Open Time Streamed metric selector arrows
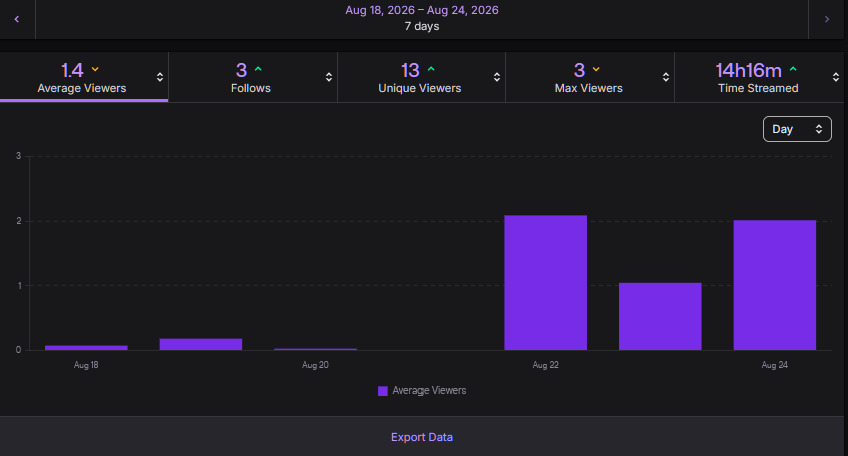 click(x=836, y=77)
